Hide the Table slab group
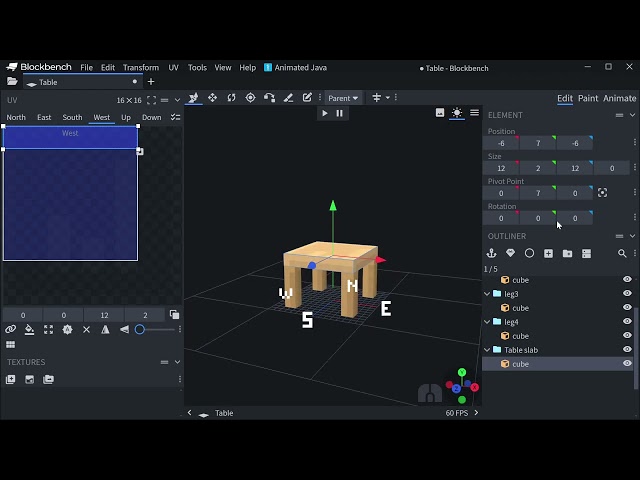 (627, 349)
